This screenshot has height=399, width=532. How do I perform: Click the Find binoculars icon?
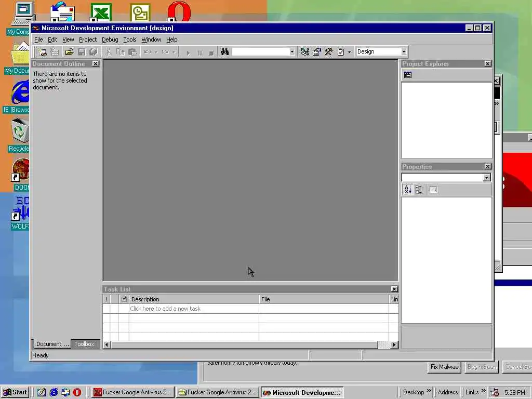(224, 52)
